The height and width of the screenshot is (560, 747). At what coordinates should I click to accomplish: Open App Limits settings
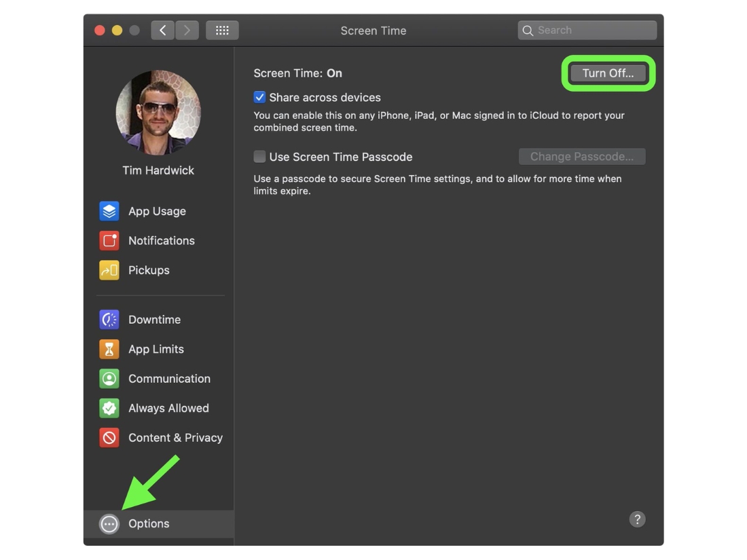pyautogui.click(x=156, y=349)
